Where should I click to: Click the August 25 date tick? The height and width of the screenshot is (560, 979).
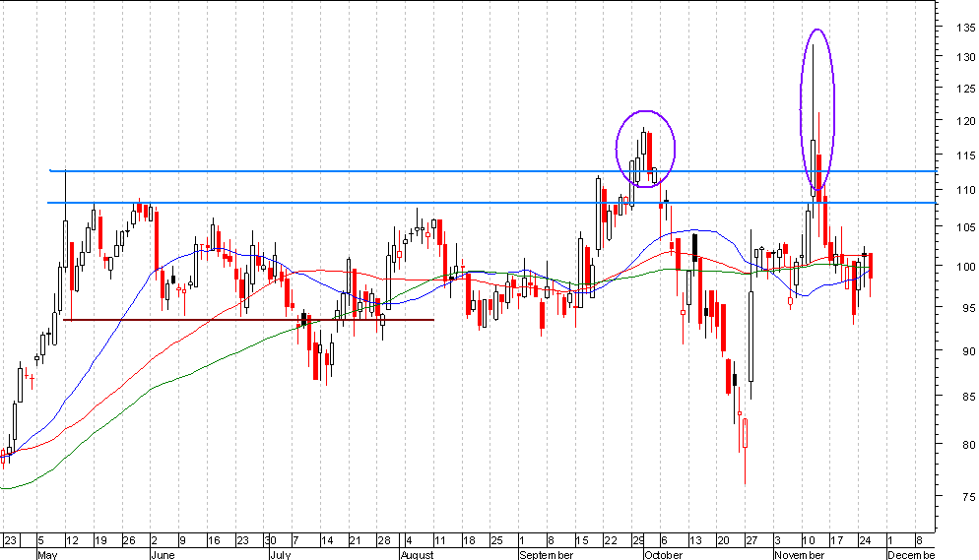click(x=497, y=540)
